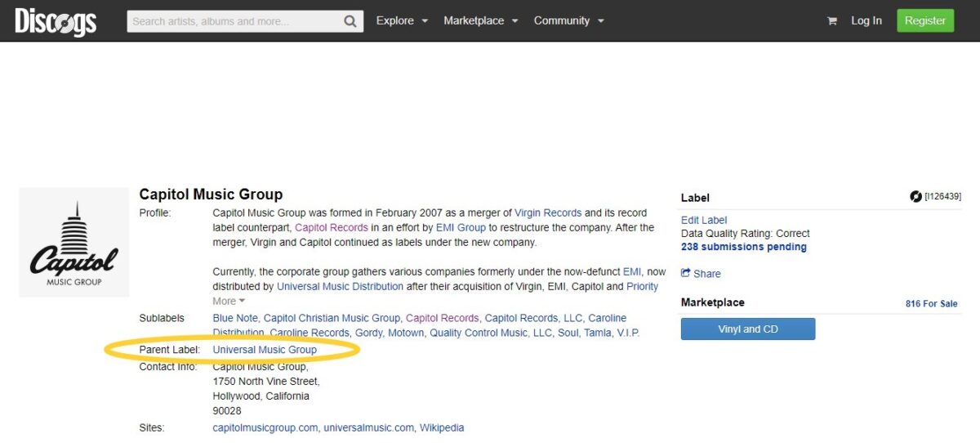Open 238 submissions pending link

(x=744, y=247)
